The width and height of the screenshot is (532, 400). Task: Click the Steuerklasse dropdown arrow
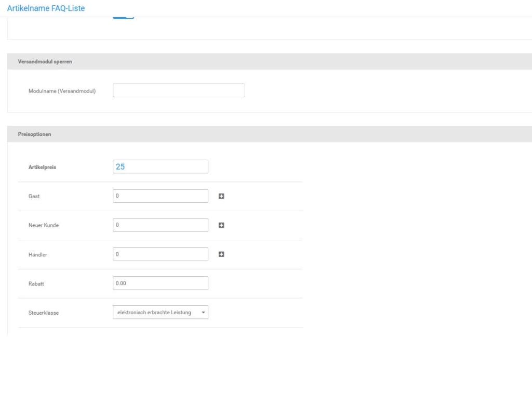click(203, 312)
